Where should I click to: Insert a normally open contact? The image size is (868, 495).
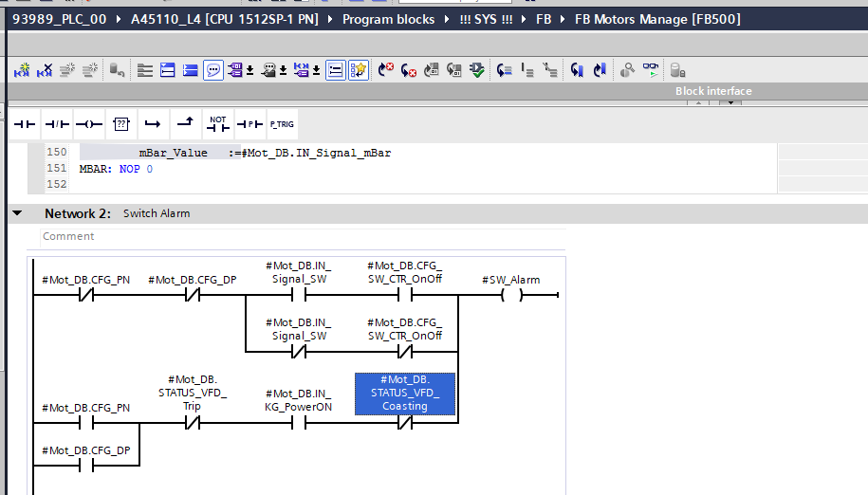click(x=25, y=124)
